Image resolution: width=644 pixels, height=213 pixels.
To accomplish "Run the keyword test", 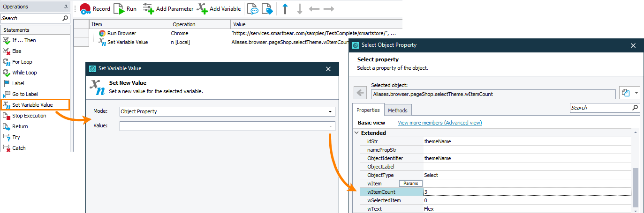I will point(125,8).
